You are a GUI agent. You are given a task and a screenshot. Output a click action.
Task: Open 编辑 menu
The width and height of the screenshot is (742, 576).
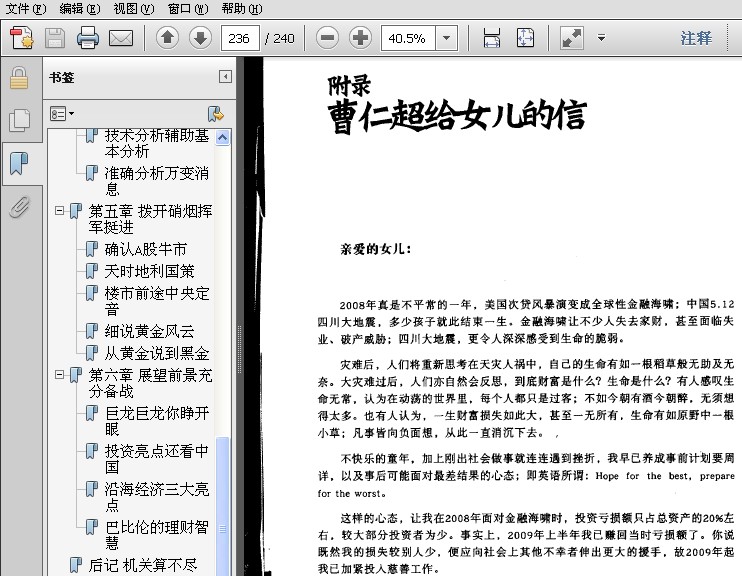tap(80, 9)
